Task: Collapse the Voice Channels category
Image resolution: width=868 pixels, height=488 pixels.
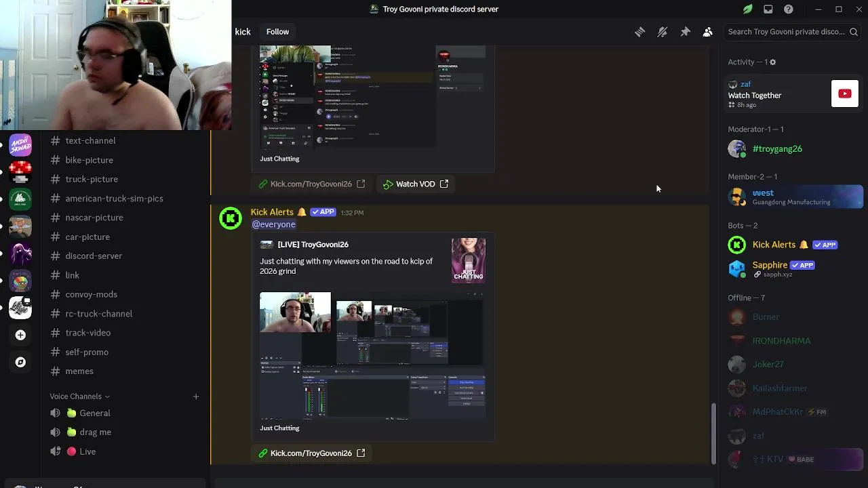Action: 79,396
